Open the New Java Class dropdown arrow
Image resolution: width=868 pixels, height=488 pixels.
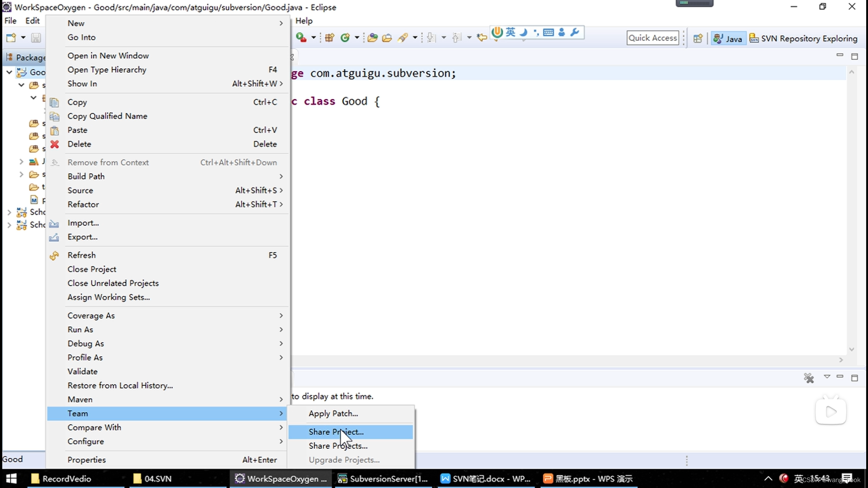tap(357, 38)
